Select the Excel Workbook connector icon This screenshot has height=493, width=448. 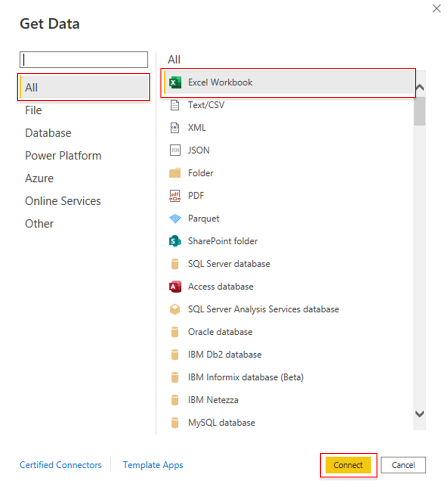(x=175, y=82)
